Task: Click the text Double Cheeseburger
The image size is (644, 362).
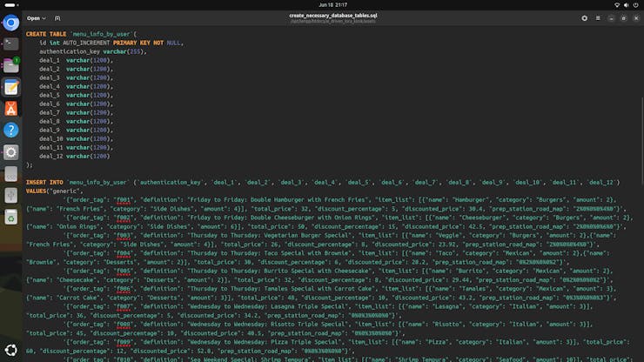Action: click(x=284, y=218)
